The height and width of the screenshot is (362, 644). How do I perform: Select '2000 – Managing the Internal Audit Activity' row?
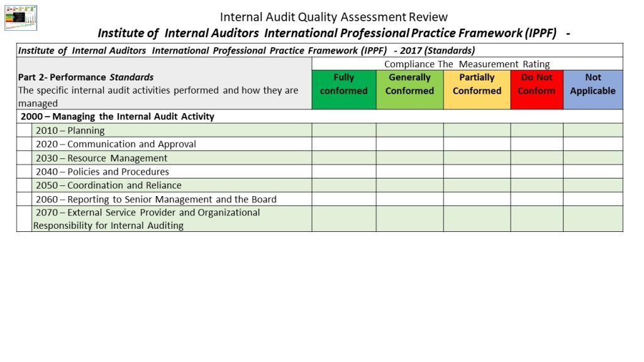point(319,116)
